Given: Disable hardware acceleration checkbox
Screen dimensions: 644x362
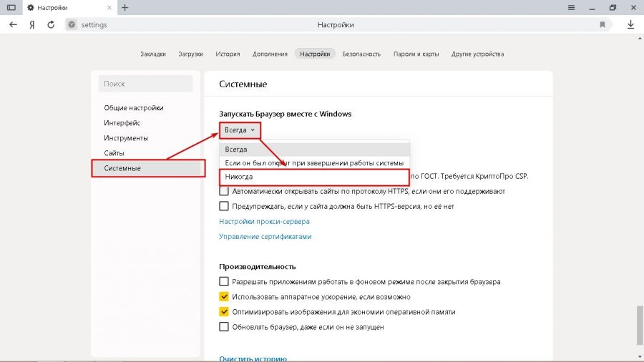Looking at the screenshot, I should [224, 297].
